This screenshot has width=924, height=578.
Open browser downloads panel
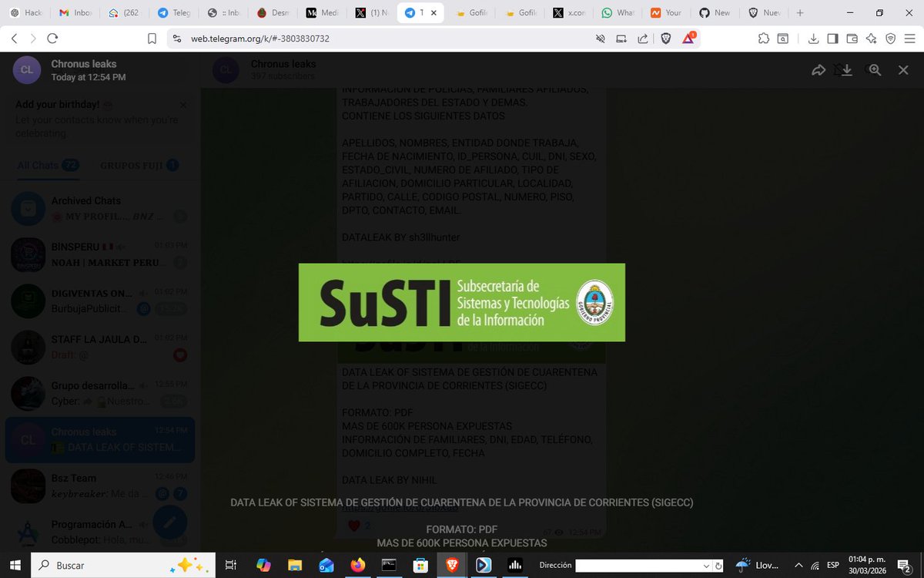[813, 39]
